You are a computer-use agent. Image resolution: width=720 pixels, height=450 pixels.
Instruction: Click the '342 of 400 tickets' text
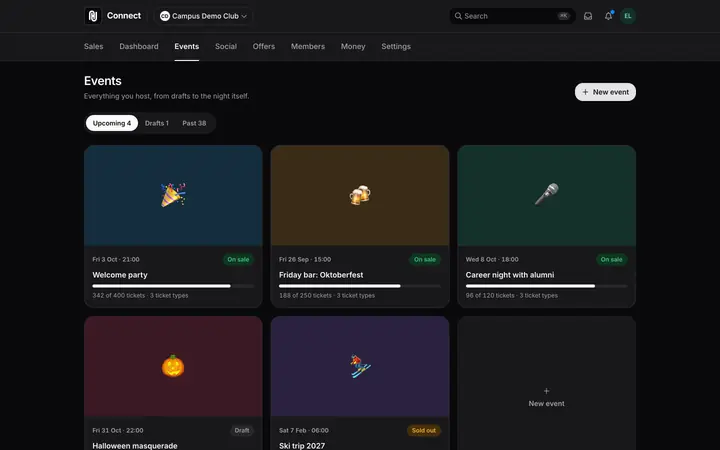[118, 295]
